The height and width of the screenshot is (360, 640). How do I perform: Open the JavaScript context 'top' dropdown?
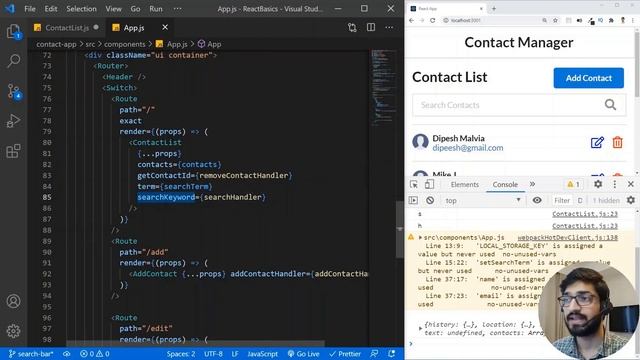(x=482, y=200)
